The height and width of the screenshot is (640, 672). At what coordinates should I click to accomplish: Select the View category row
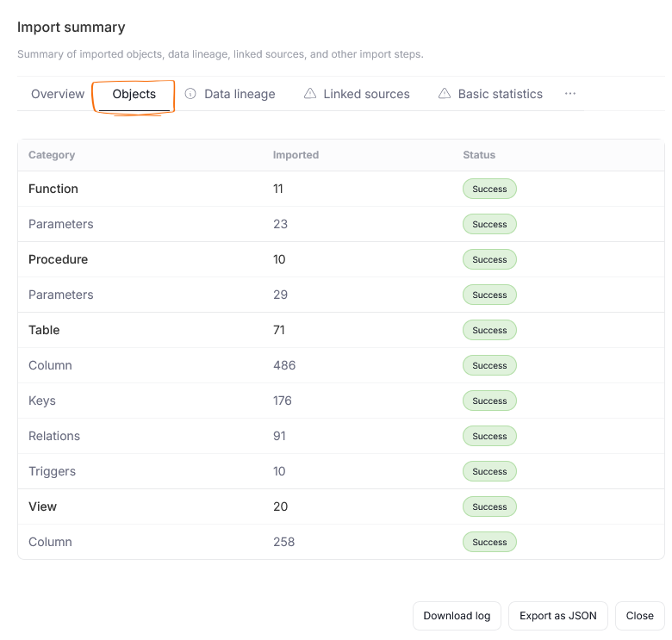pos(340,506)
